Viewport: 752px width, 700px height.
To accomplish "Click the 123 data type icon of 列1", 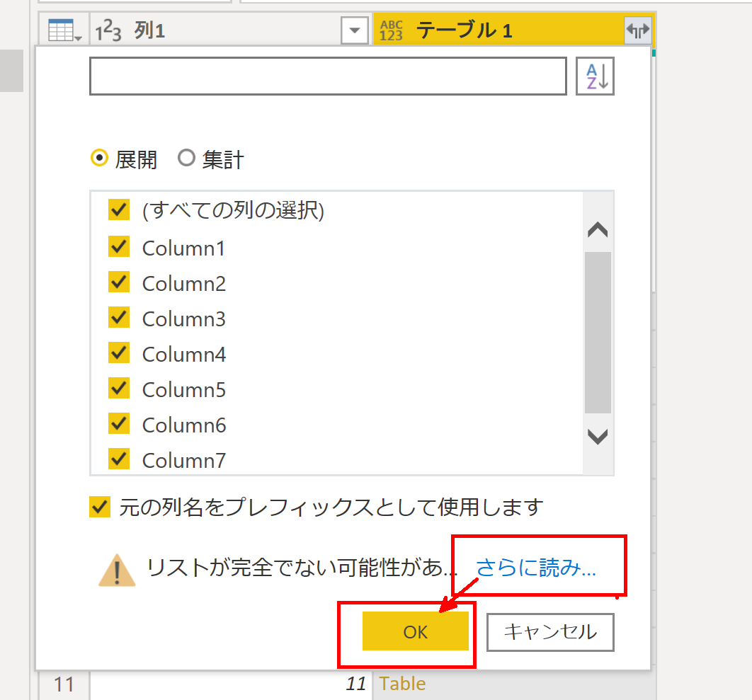I will [x=108, y=30].
